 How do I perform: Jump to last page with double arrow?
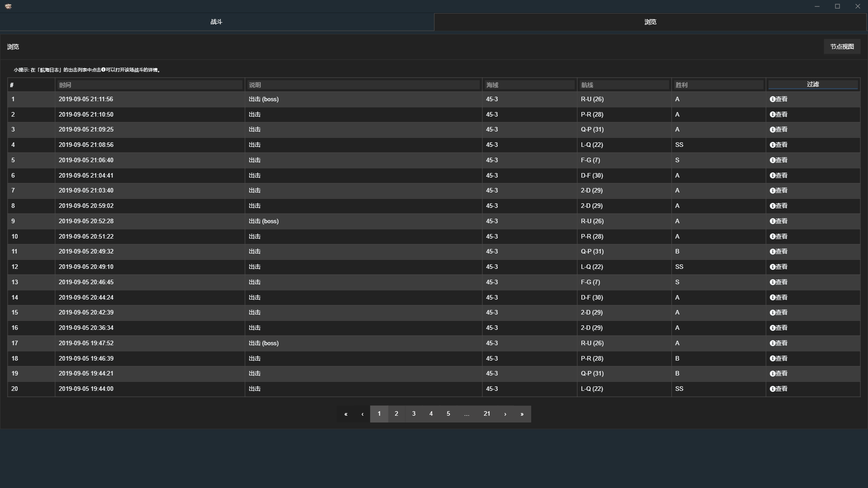click(x=522, y=414)
